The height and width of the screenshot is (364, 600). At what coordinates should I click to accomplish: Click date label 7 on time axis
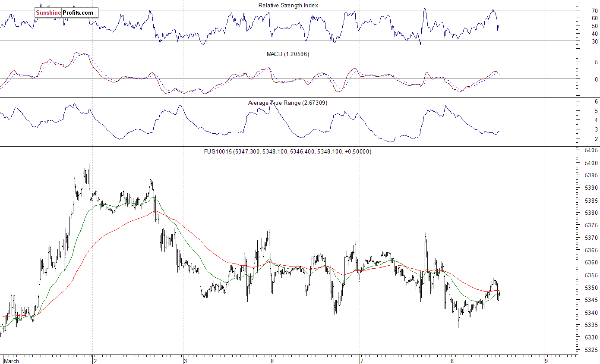click(x=362, y=361)
